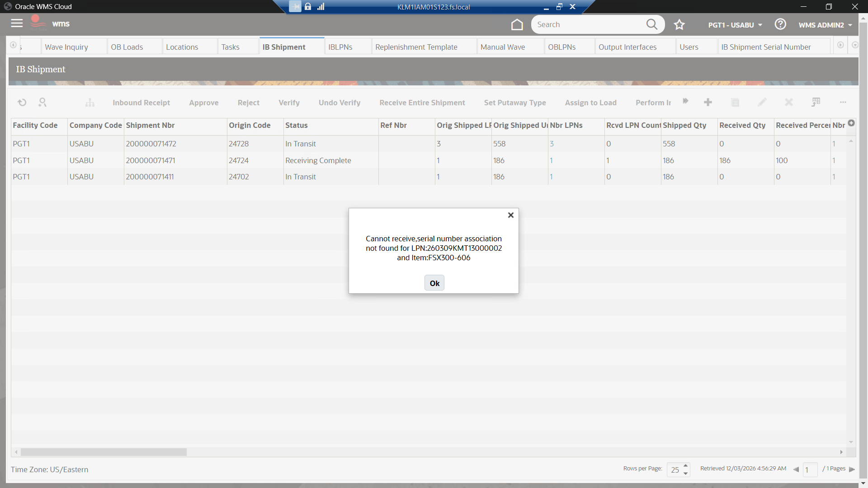Open the hamburger navigation menu
The height and width of the screenshot is (488, 868).
pos(17,23)
